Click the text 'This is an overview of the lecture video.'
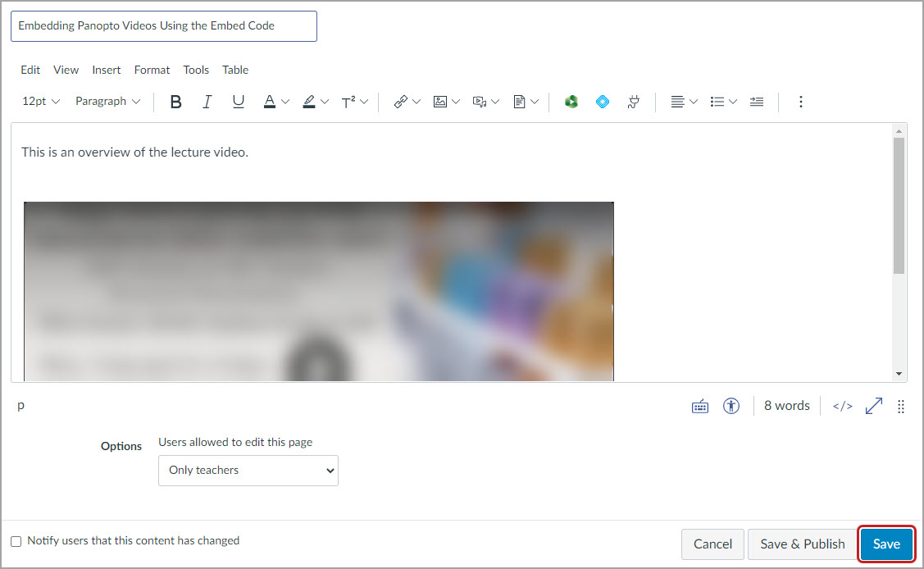This screenshot has height=569, width=924. [x=135, y=152]
